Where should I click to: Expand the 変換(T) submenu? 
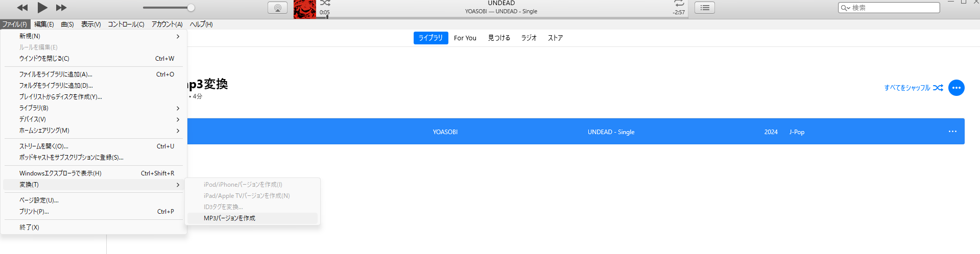(94, 185)
